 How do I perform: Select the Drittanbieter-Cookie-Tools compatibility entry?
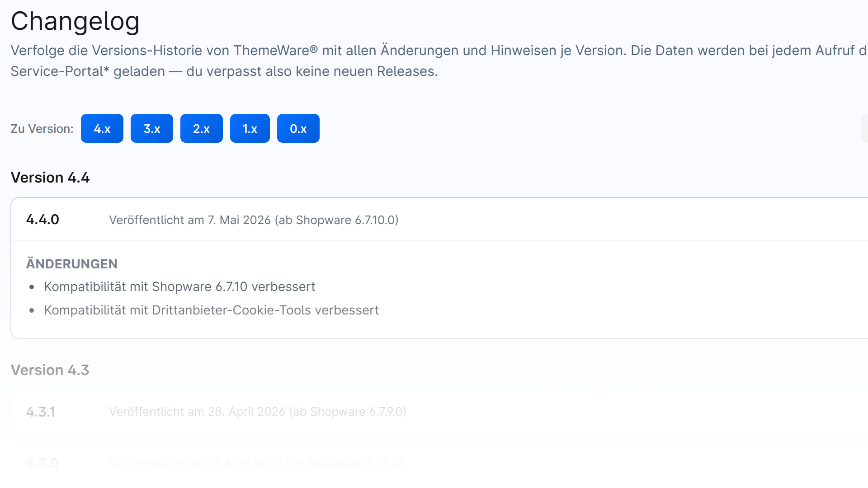[211, 310]
